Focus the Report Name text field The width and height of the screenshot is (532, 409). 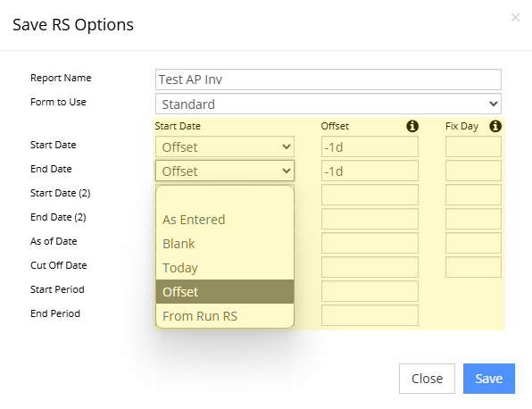pos(328,79)
